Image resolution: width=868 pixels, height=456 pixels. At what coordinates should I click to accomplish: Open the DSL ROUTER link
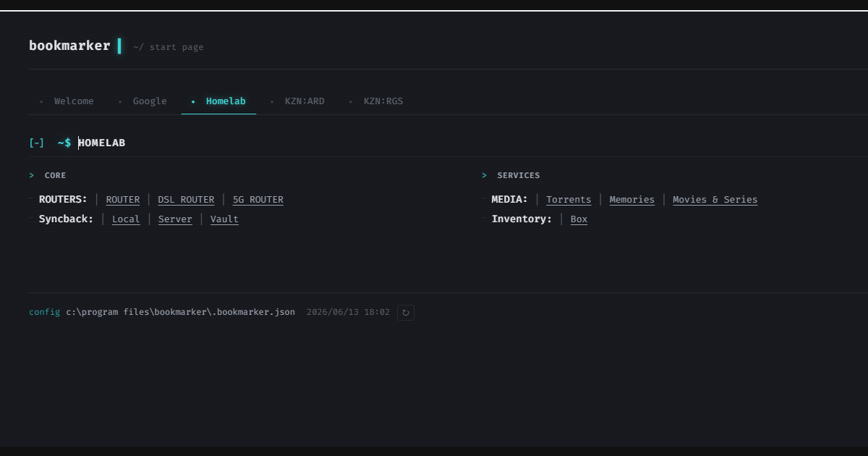[186, 200]
